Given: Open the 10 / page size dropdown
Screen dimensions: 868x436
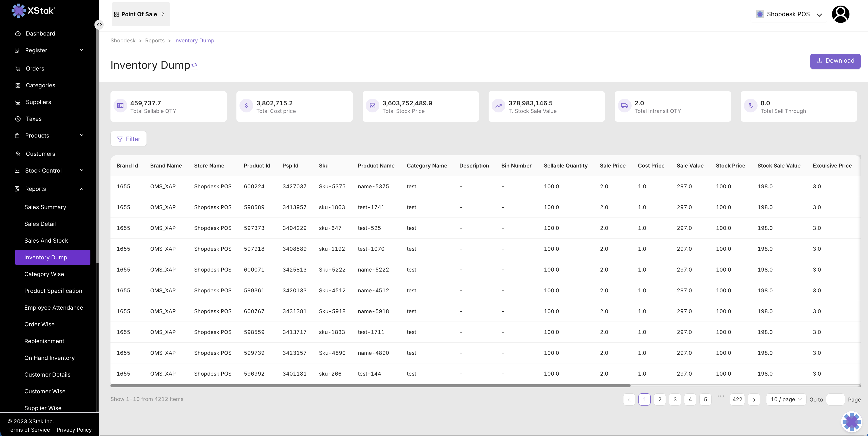Looking at the screenshot, I should pos(786,399).
